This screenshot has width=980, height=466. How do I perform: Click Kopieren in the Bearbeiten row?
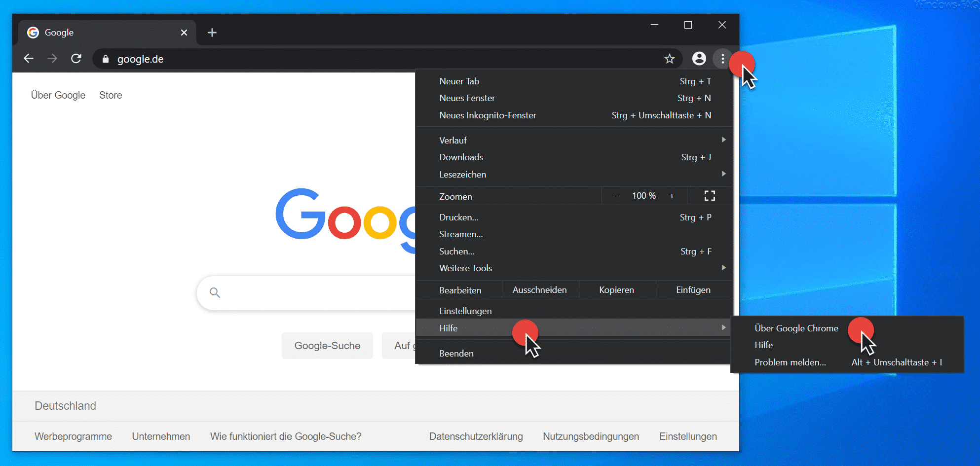617,290
